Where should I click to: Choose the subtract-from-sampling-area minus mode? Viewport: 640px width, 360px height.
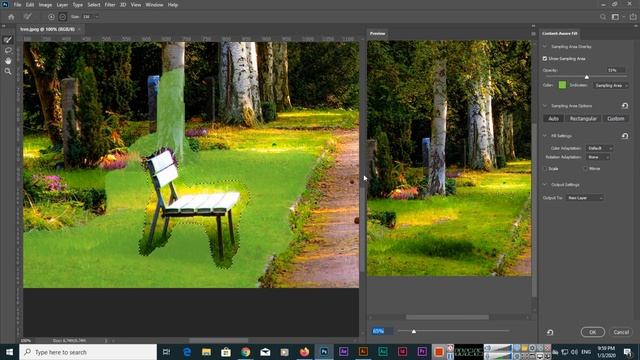pos(62,17)
